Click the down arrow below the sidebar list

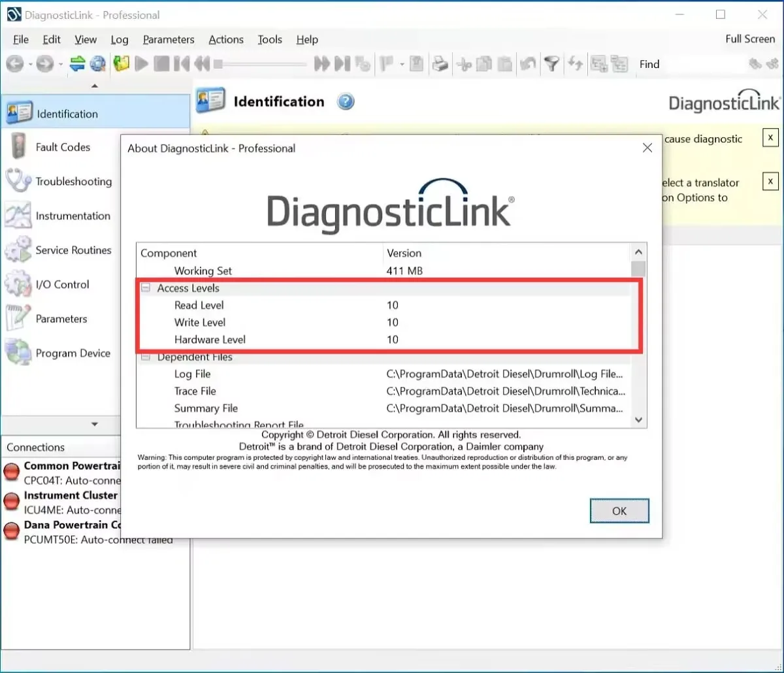click(x=95, y=425)
